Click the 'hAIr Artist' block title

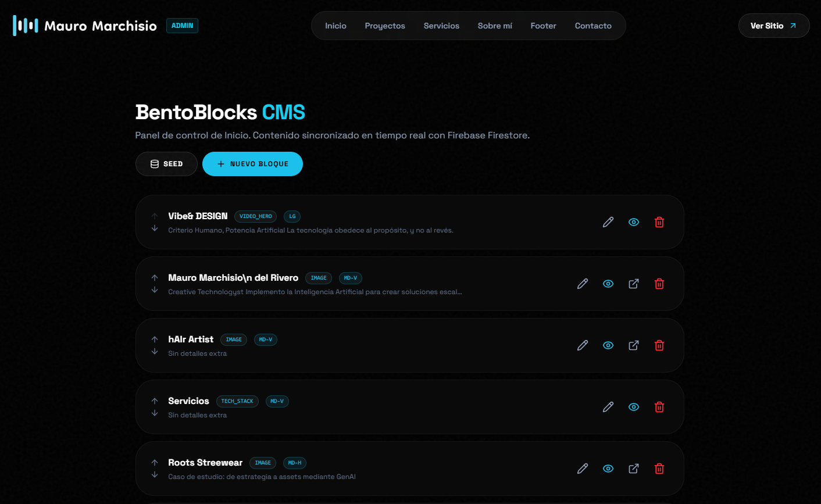[191, 339]
